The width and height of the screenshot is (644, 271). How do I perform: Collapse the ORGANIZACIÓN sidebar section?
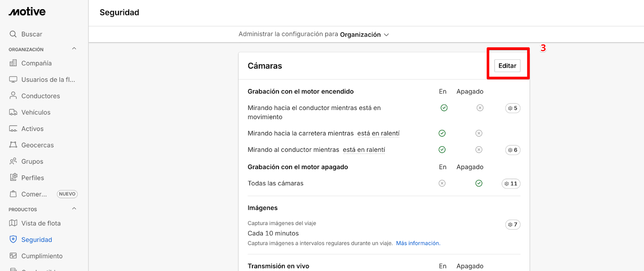pyautogui.click(x=74, y=49)
